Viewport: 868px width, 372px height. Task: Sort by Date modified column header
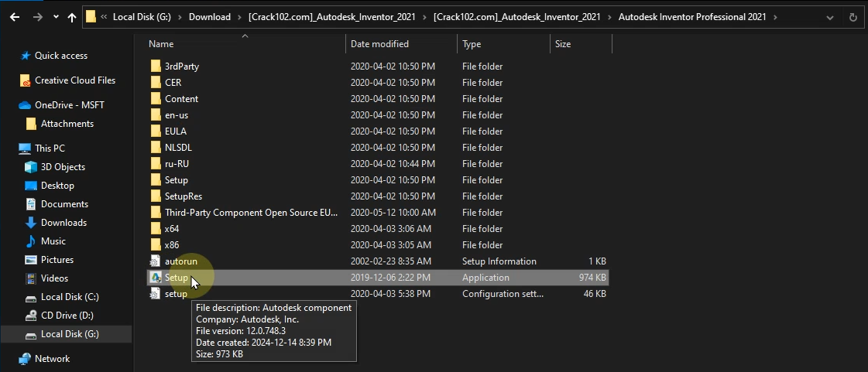pyautogui.click(x=379, y=44)
